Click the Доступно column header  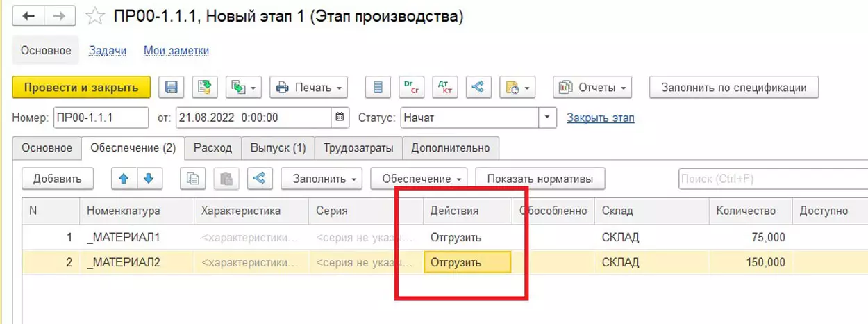point(830,211)
